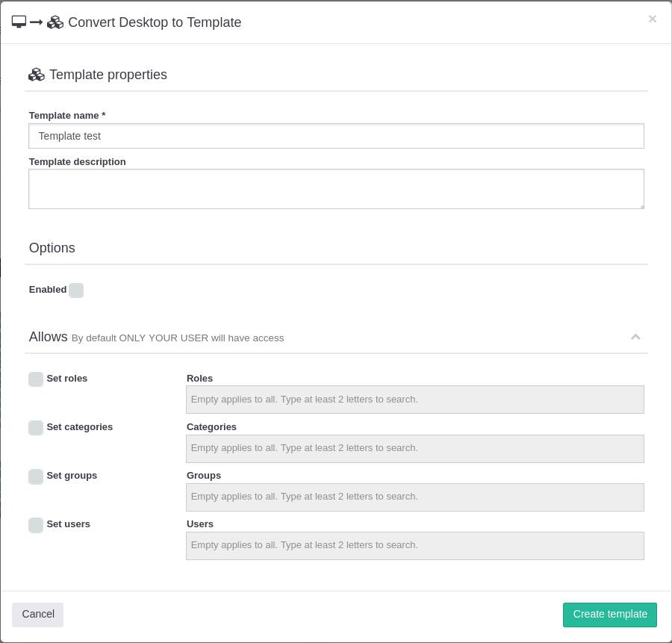Check the Set users checkbox
This screenshot has height=643, width=672.
click(x=36, y=525)
